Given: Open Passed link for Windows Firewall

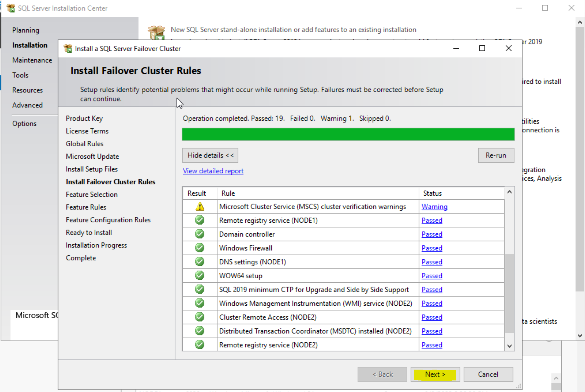Looking at the screenshot, I should [432, 248].
